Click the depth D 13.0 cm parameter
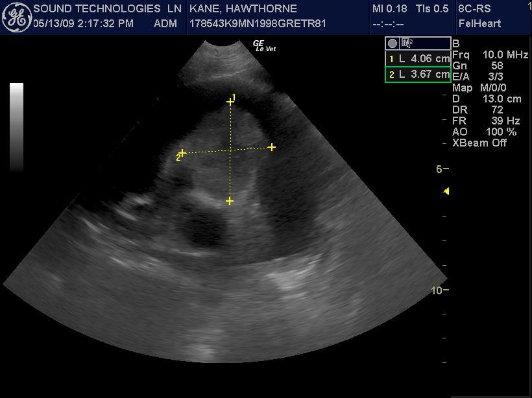Viewport: 532px width, 398px height. click(487, 99)
